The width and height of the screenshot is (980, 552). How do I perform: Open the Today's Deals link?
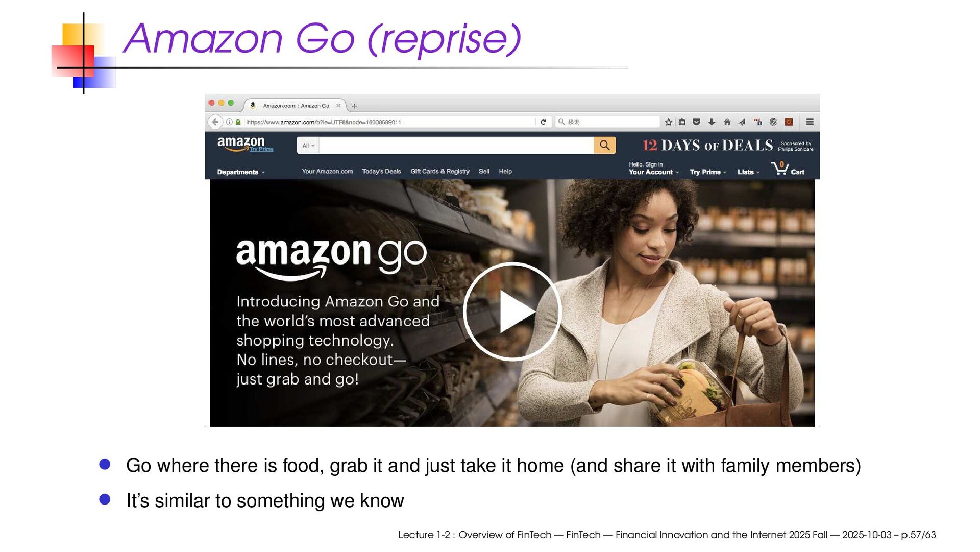tap(381, 172)
